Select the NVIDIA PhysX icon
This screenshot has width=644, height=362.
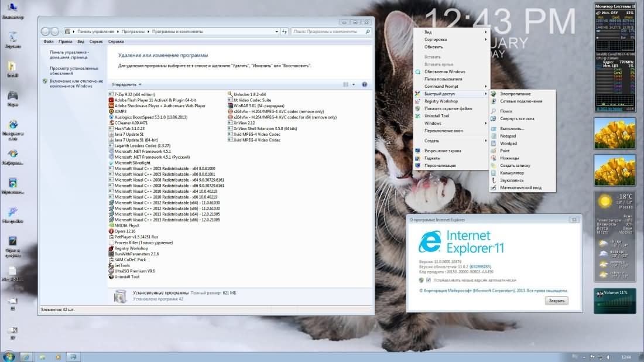pyautogui.click(x=111, y=226)
